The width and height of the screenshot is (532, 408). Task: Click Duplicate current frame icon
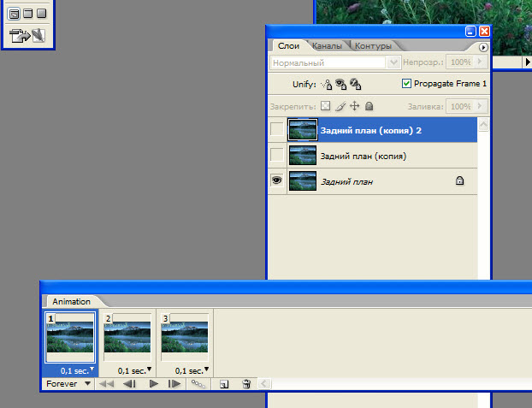224,384
